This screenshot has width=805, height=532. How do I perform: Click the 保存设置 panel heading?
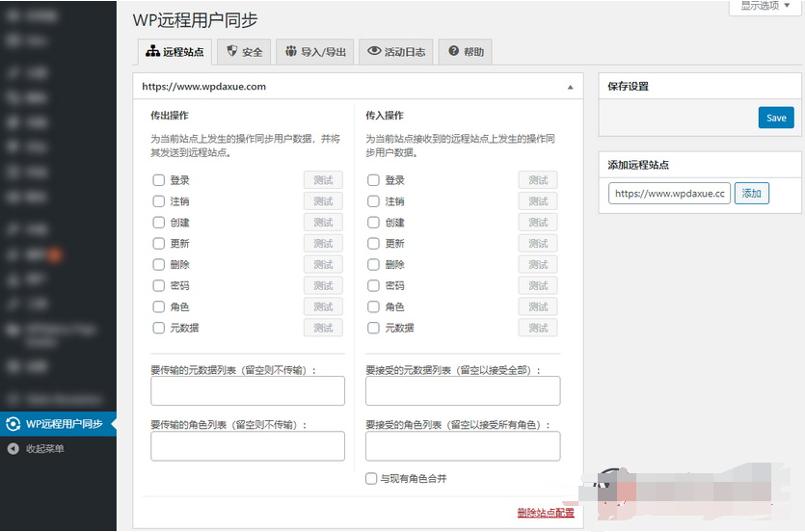tap(628, 86)
